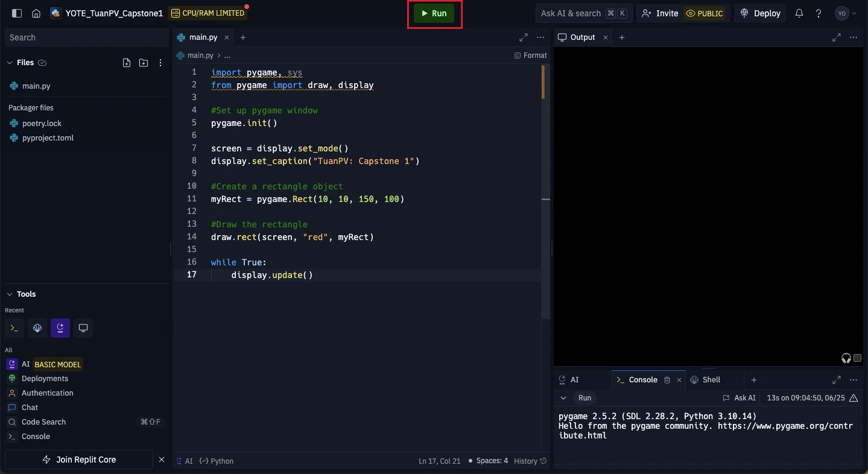Open file History
Viewport: 868px width, 474px height.
(530, 461)
